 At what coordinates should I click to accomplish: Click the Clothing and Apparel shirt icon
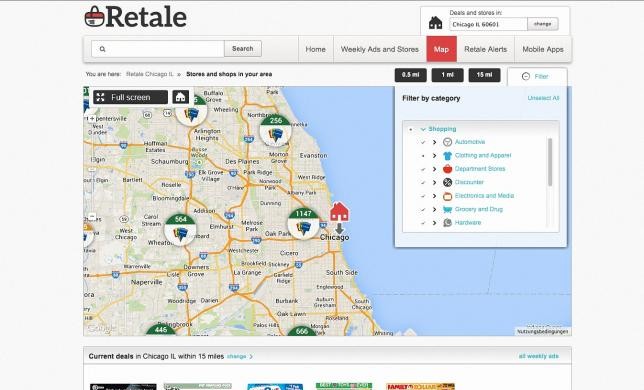447,156
